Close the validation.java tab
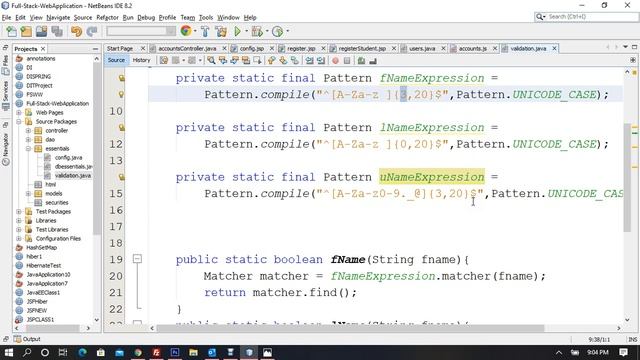This screenshot has width=640, height=360. click(x=554, y=48)
